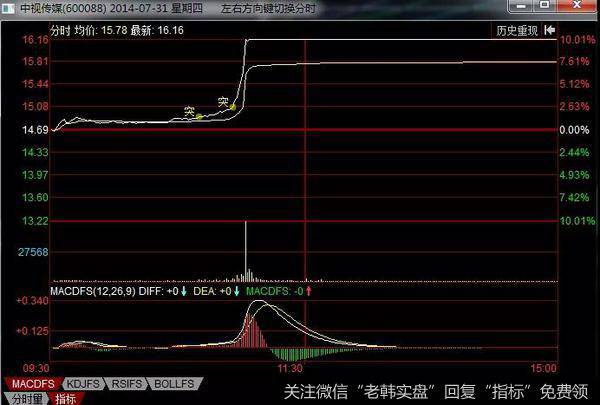Image resolution: width=600 pixels, height=405 pixels.
Task: Click the MACDFS(12,26,9) indicator label
Action: click(x=93, y=291)
